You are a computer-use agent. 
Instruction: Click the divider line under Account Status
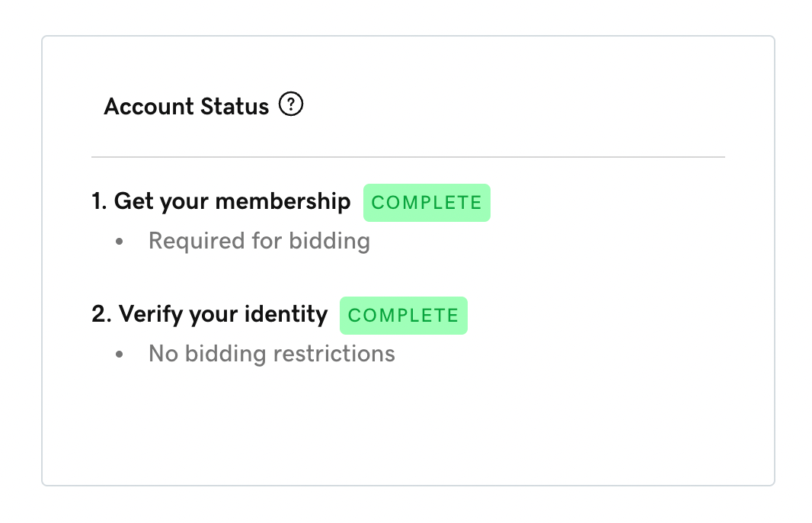pos(408,157)
